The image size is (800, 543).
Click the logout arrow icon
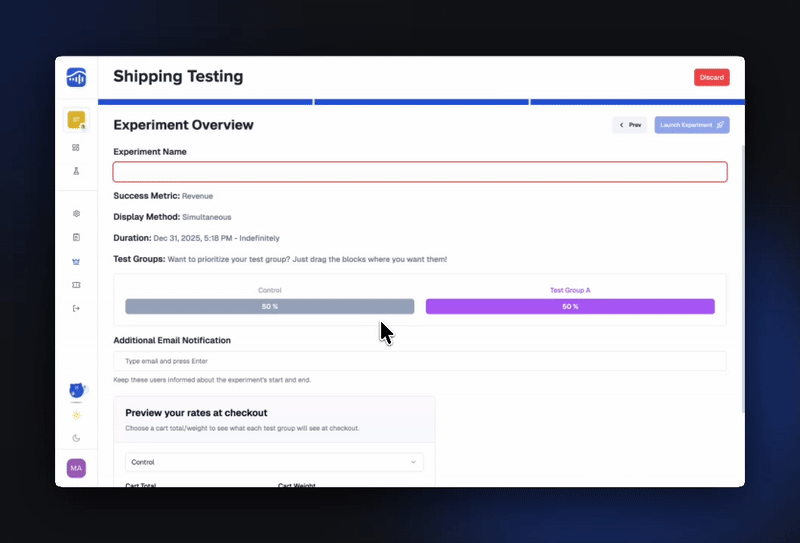pos(76,308)
